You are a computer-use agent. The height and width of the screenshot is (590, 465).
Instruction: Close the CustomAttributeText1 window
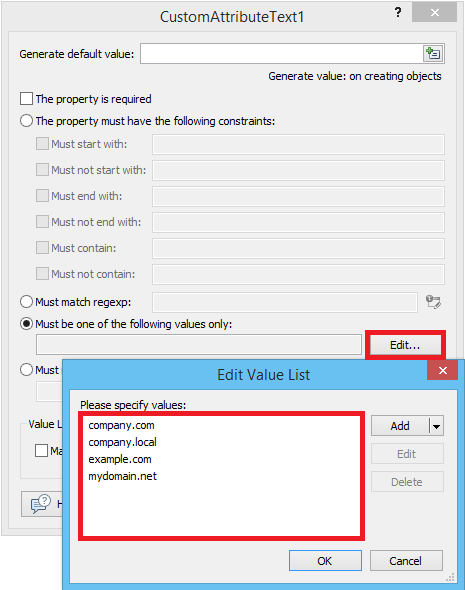pos(435,12)
